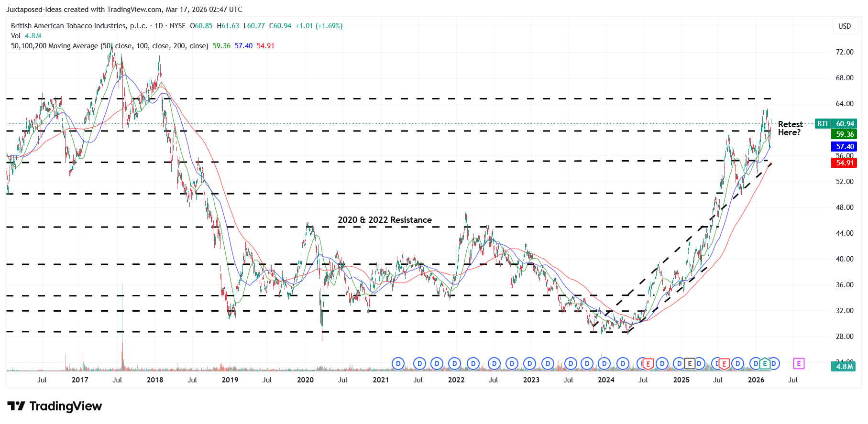This screenshot has width=868, height=424.
Task: Click the purple upcoming earnings marker
Action: (798, 364)
